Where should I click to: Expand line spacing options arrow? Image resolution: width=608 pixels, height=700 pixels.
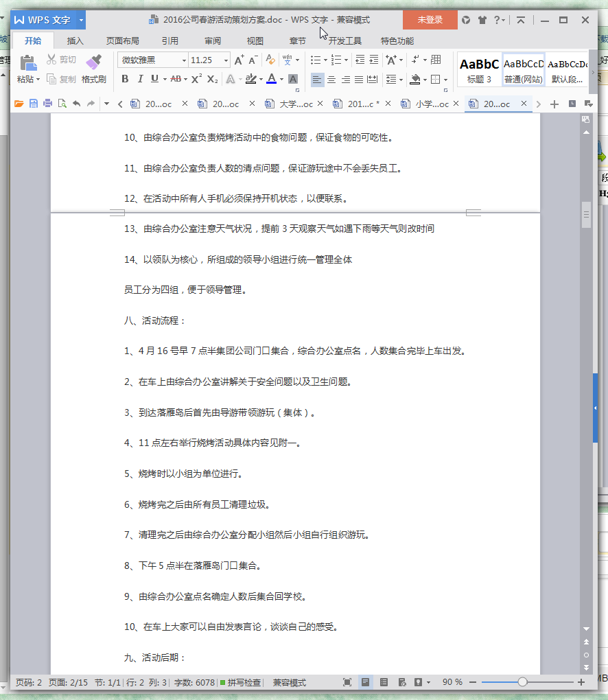(401, 80)
